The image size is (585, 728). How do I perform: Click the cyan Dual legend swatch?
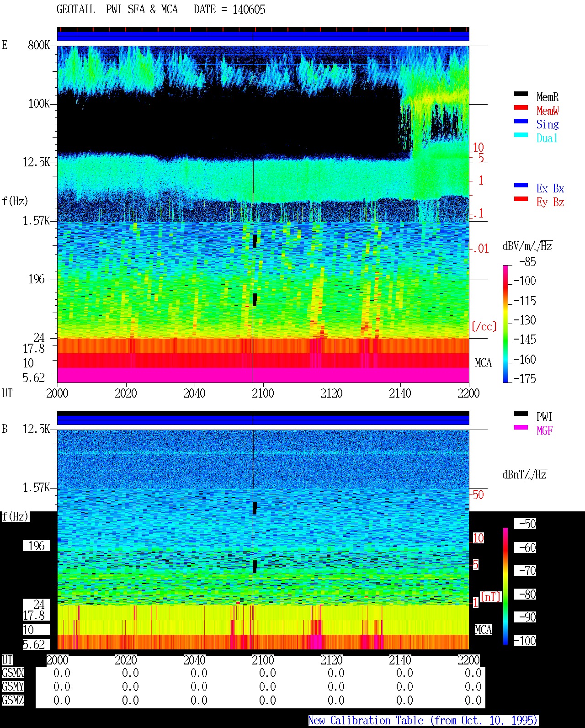click(x=521, y=135)
